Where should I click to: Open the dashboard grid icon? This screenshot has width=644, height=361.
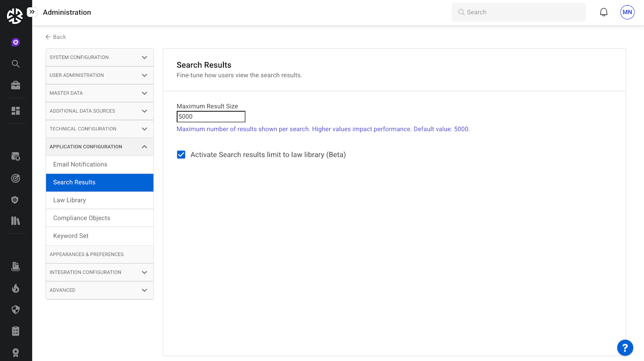coord(16,111)
